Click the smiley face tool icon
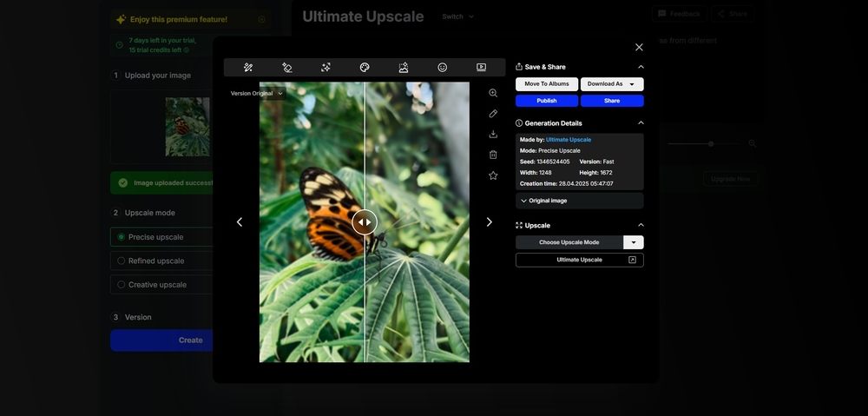The width and height of the screenshot is (868, 416). (443, 68)
